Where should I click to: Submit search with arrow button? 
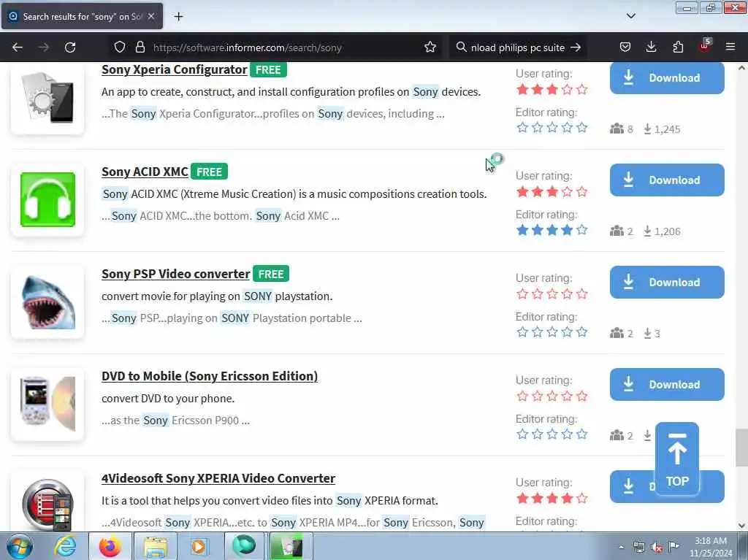[x=576, y=47]
